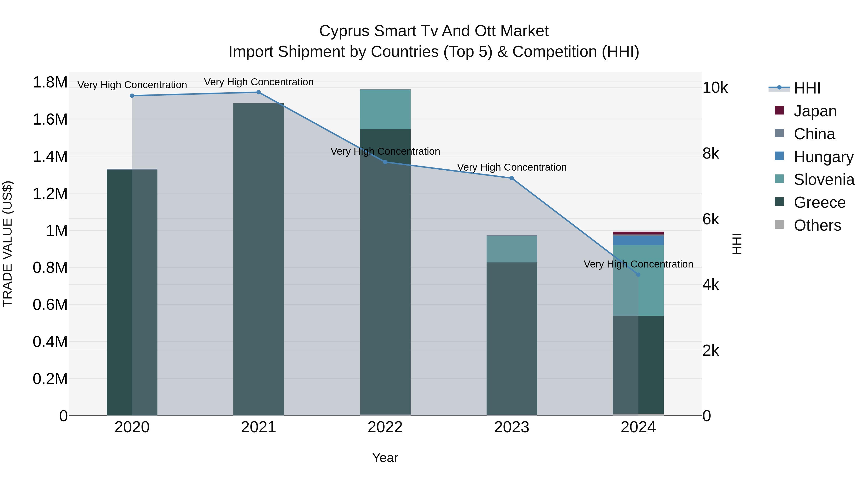Click the Slovenia segment of the 2022 bar
The image size is (868, 488).
[385, 109]
